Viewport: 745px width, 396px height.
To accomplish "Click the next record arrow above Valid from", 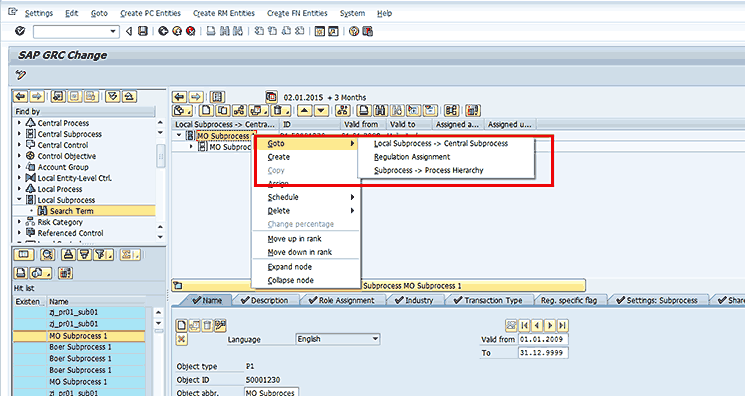I will click(550, 325).
